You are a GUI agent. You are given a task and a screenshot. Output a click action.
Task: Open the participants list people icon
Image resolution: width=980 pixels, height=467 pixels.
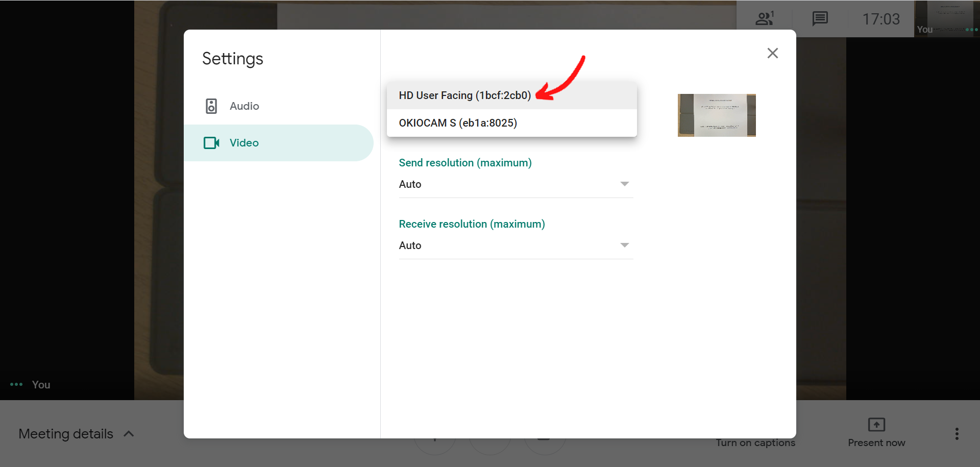[764, 19]
